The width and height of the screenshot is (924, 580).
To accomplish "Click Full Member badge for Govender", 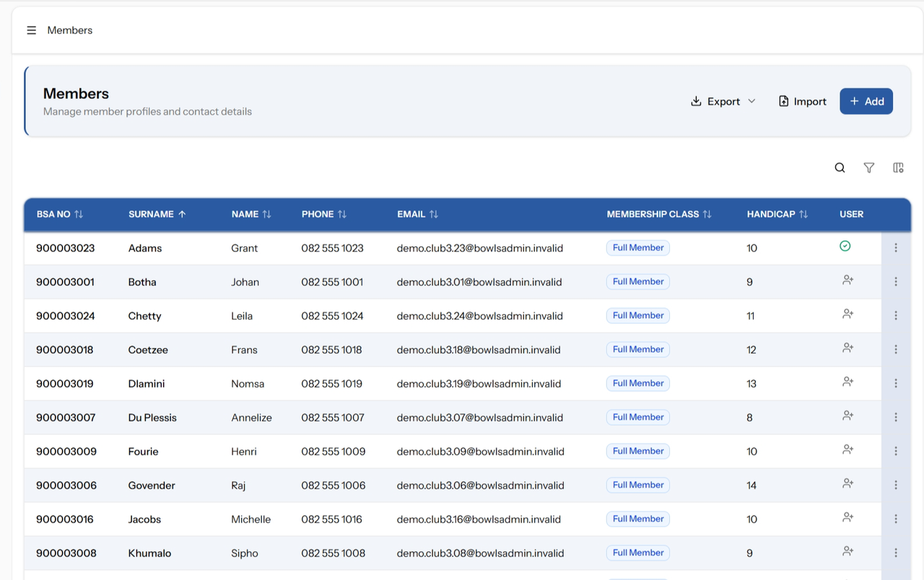I will click(638, 485).
